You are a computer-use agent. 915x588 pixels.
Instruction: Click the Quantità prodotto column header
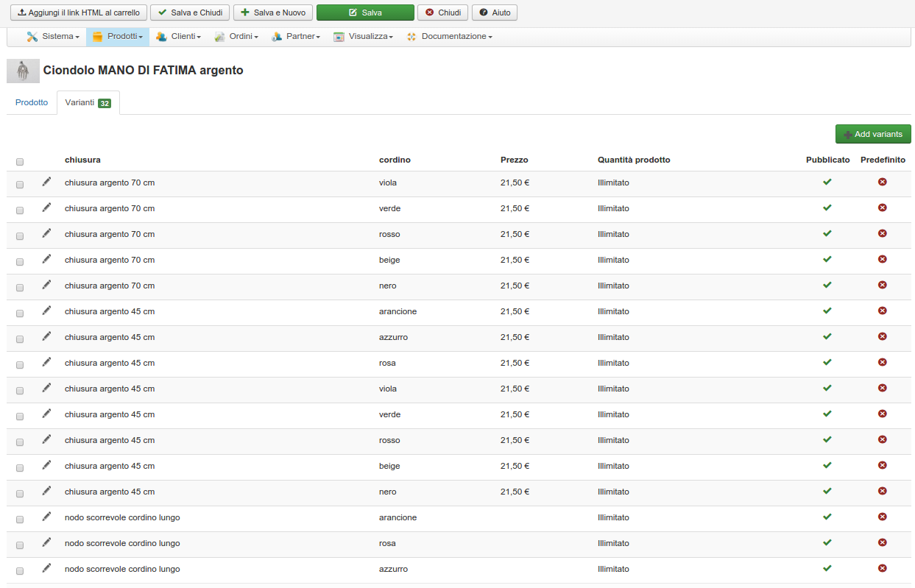[634, 160]
